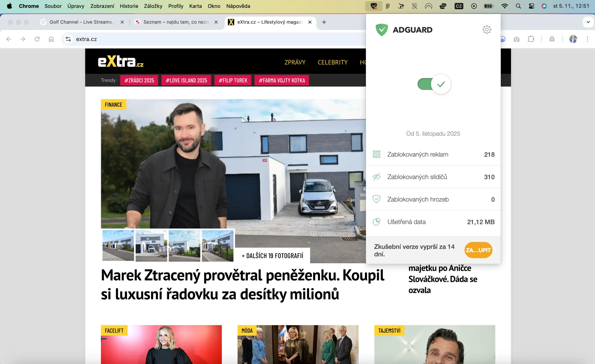Activate Siri from the menu bar
Screen dimensions: 595x364
pyautogui.click(x=544, y=6)
